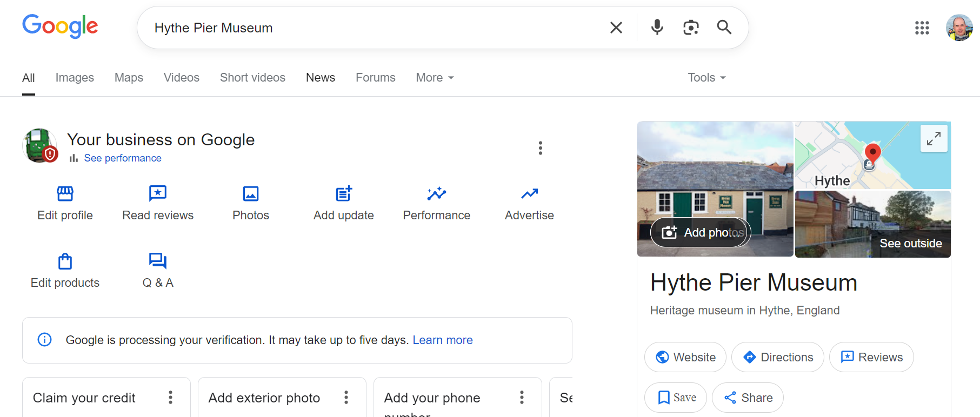
Task: Clear the search box with the X icon
Action: (x=616, y=28)
